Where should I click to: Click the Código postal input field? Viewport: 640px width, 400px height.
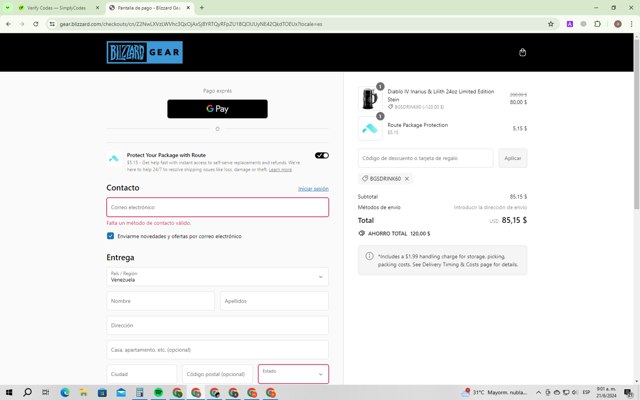pos(218,374)
